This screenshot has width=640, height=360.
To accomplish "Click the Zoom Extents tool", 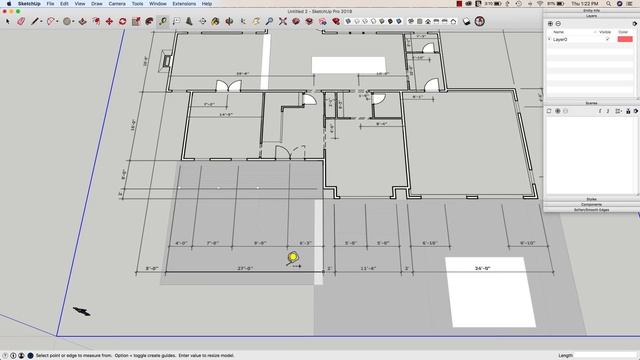I will pyautogui.click(x=283, y=21).
